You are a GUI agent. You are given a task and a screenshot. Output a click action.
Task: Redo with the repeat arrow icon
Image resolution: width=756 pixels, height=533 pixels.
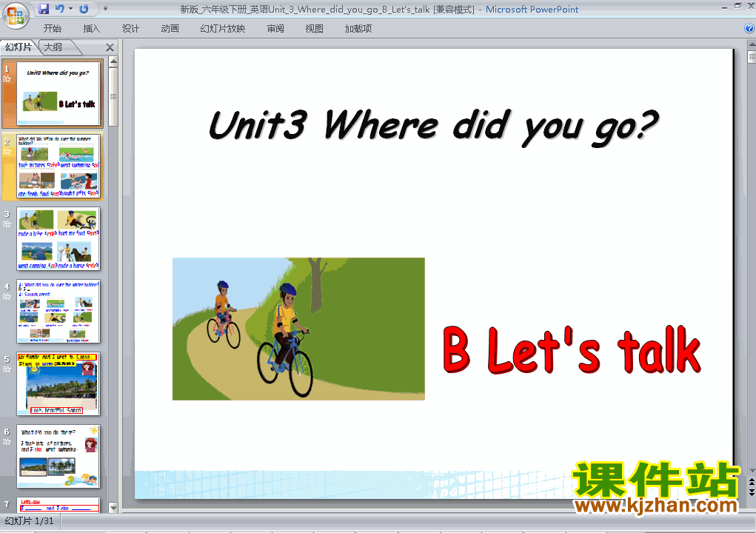coord(84,9)
